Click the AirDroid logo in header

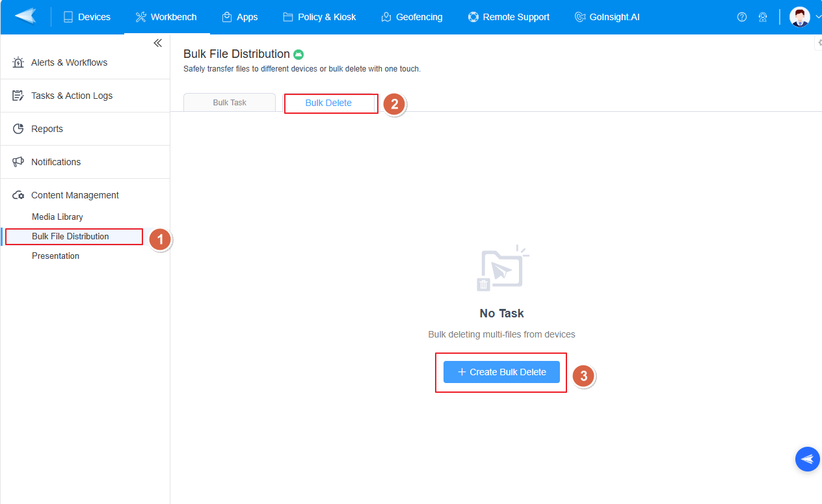pos(25,17)
